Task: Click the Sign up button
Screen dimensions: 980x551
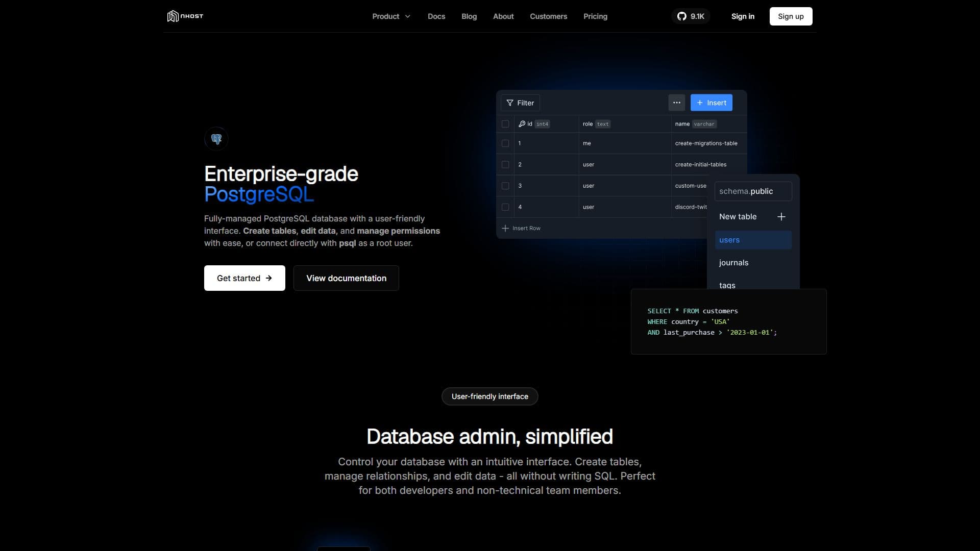Action: pyautogui.click(x=791, y=16)
